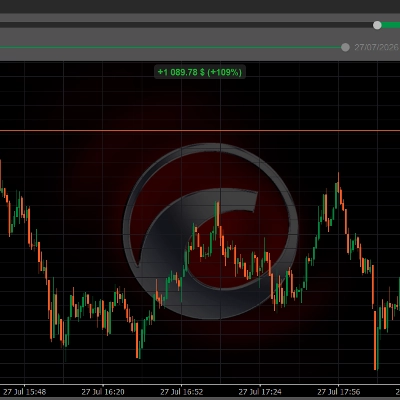Image resolution: width=400 pixels, height=400 pixels.
Task: Click the dark title bar at the top
Action: [200, 6]
